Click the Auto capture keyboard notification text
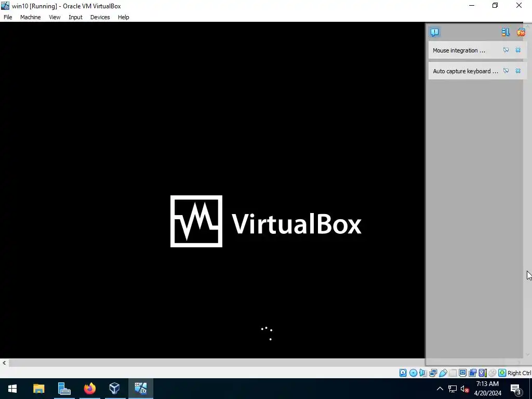532x399 pixels. (465, 71)
